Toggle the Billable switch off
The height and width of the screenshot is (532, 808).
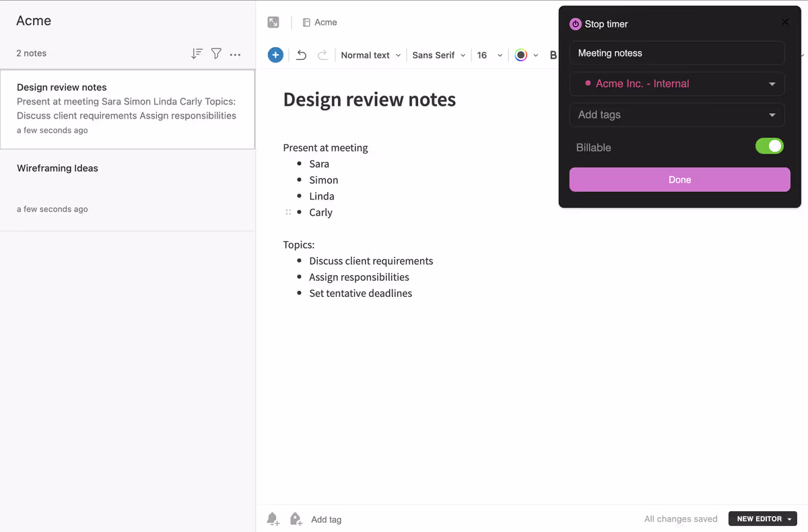[x=770, y=146]
